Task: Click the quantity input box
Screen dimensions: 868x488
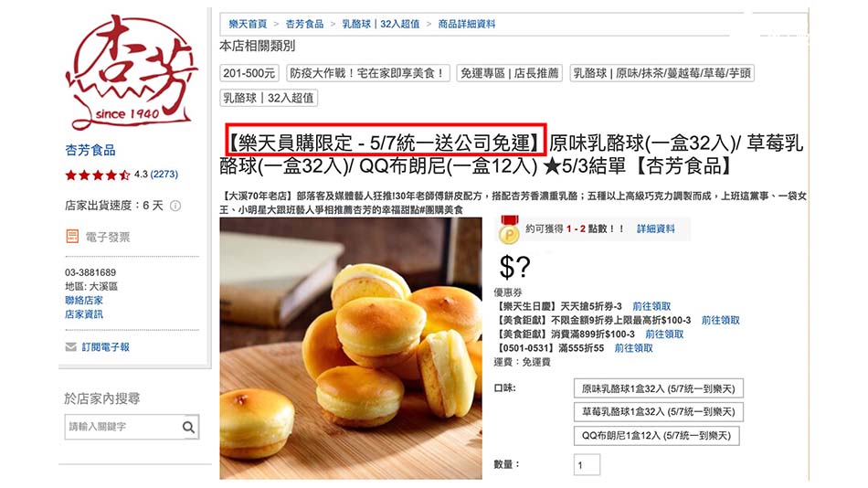Action: pyautogui.click(x=587, y=465)
